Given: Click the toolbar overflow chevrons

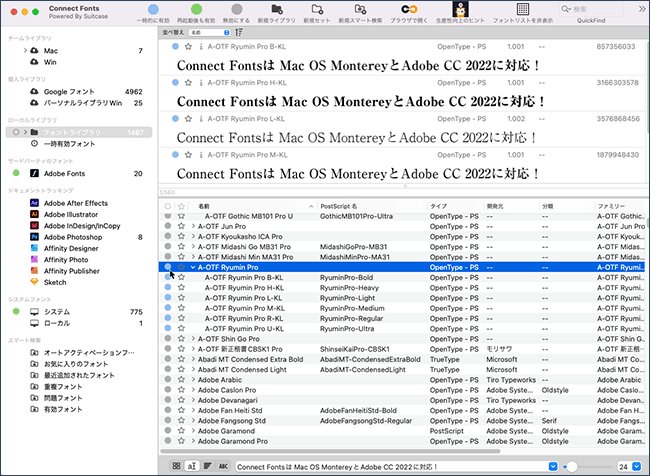Looking at the screenshot, I should (642, 9).
